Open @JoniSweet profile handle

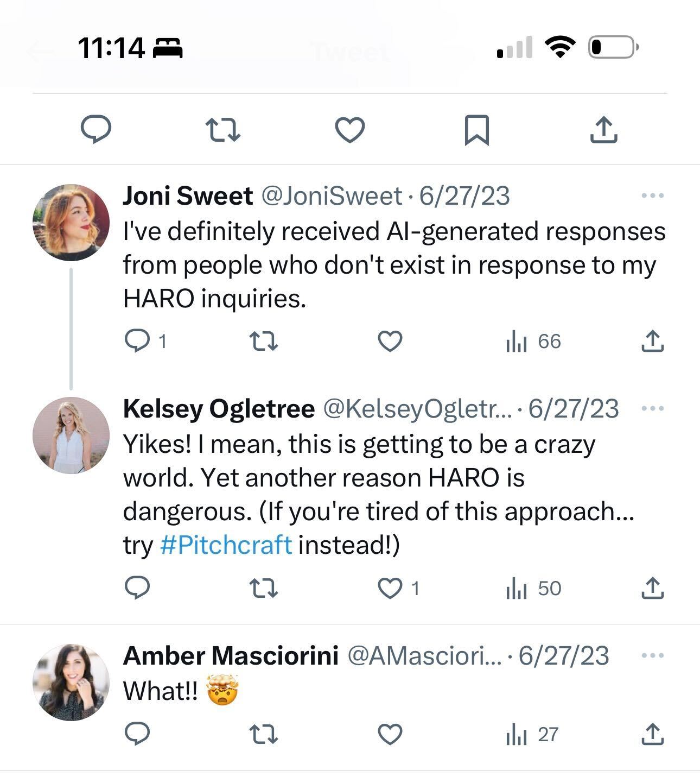pos(332,196)
